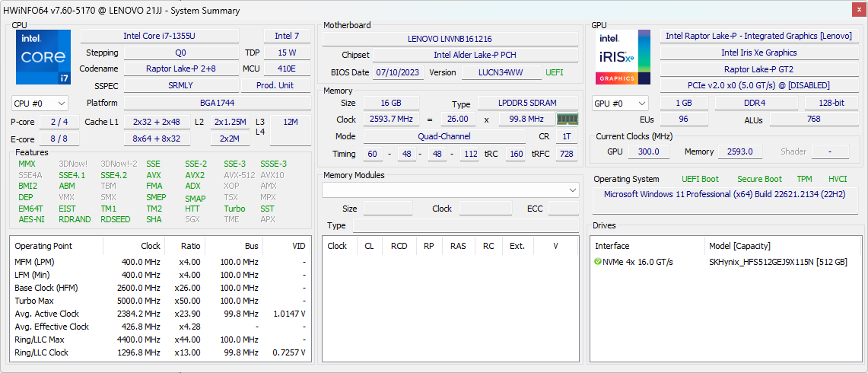Viewport: 868px width, 373px height.
Task: Click the Intel Raptor Lake-P Integrated Graphics field
Action: [x=758, y=36]
